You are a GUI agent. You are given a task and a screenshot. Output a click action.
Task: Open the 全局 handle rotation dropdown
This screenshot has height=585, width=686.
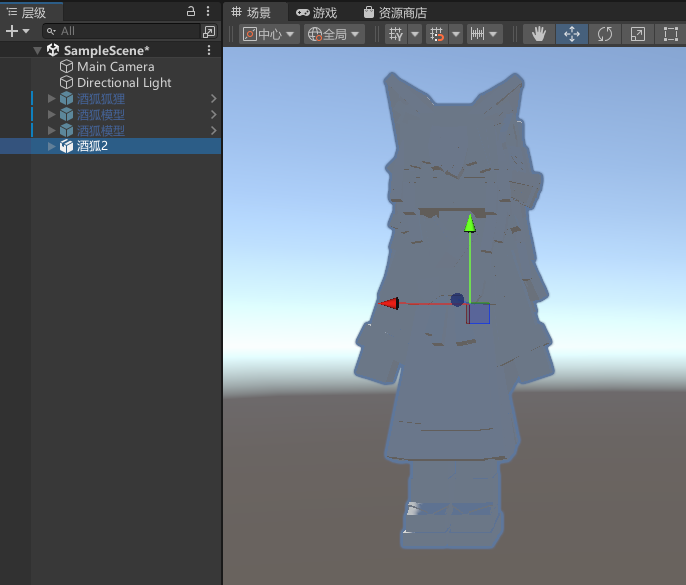334,34
